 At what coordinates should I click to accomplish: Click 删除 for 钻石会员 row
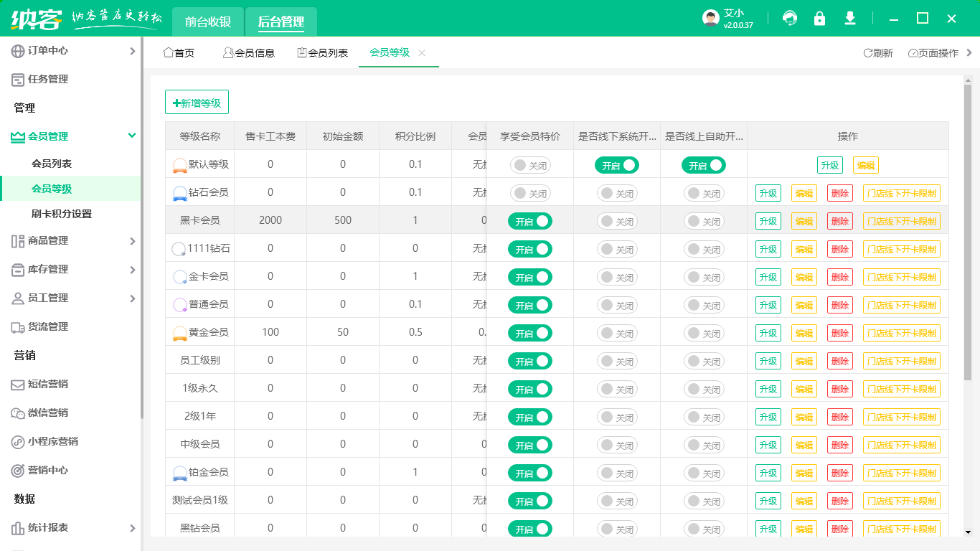[839, 193]
